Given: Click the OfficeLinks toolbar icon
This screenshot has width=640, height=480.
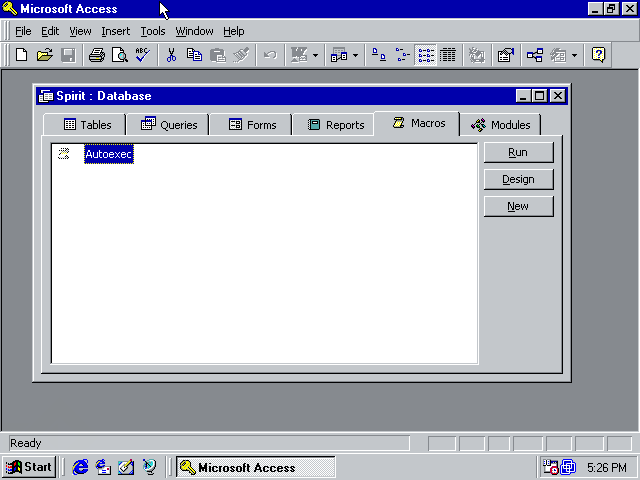Looking at the screenshot, I should [299, 55].
